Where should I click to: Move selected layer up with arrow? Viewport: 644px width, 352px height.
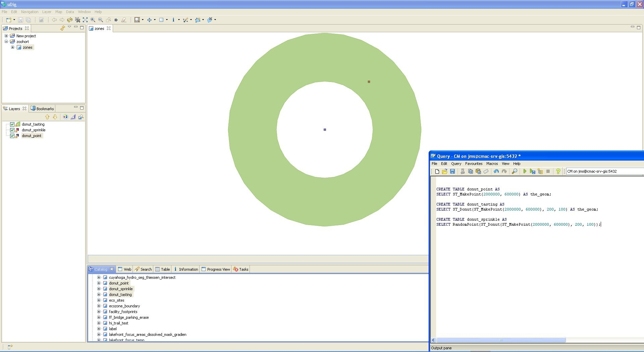pos(47,117)
